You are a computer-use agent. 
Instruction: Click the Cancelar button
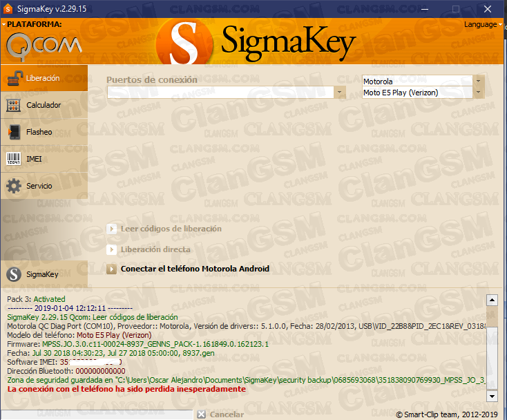[x=220, y=414]
